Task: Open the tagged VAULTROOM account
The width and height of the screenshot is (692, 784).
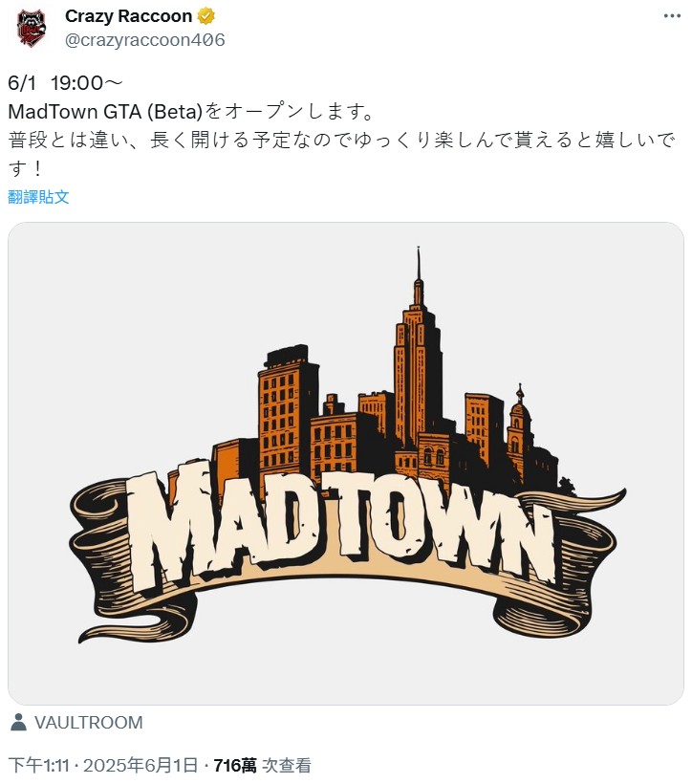Action: pos(89,723)
